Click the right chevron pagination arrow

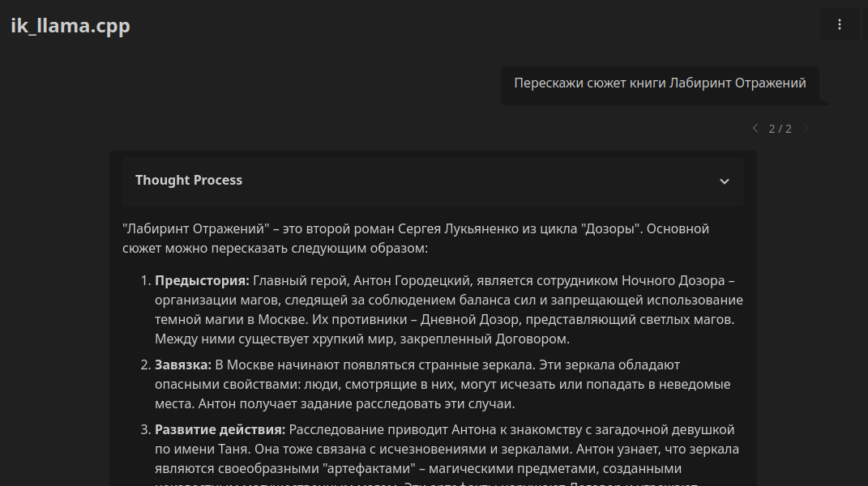point(806,128)
